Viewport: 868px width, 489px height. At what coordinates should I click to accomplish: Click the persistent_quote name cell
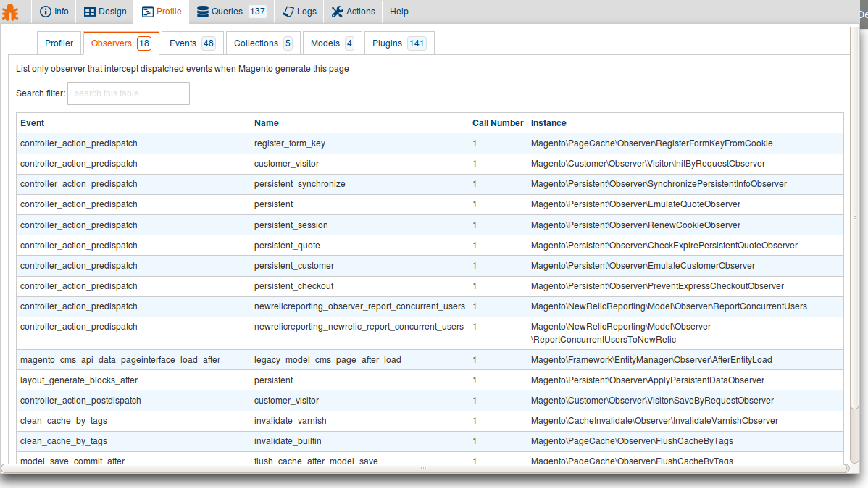(x=287, y=246)
